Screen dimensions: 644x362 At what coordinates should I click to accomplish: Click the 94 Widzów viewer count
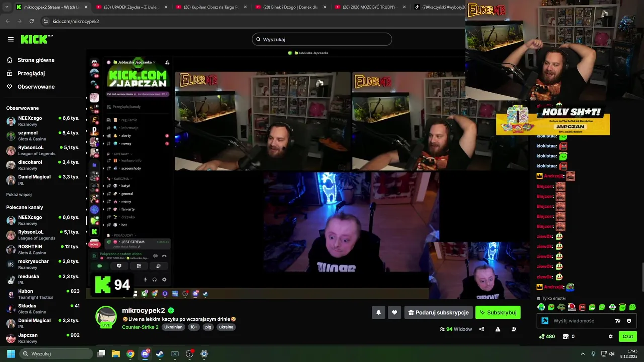[456, 329]
